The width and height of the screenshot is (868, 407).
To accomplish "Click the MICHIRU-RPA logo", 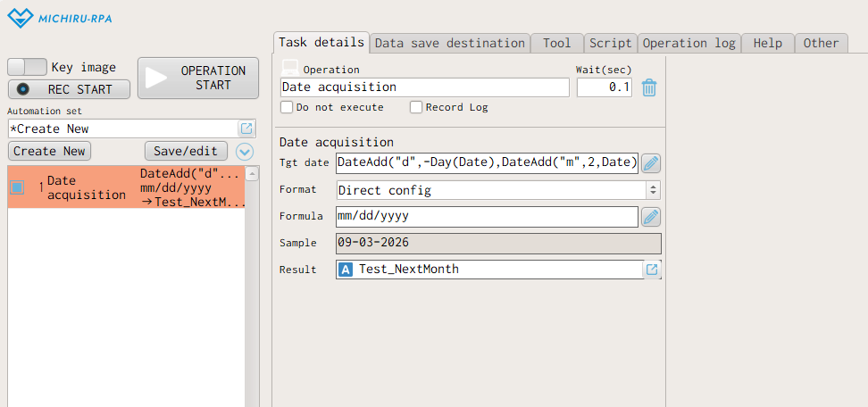I will coord(60,18).
